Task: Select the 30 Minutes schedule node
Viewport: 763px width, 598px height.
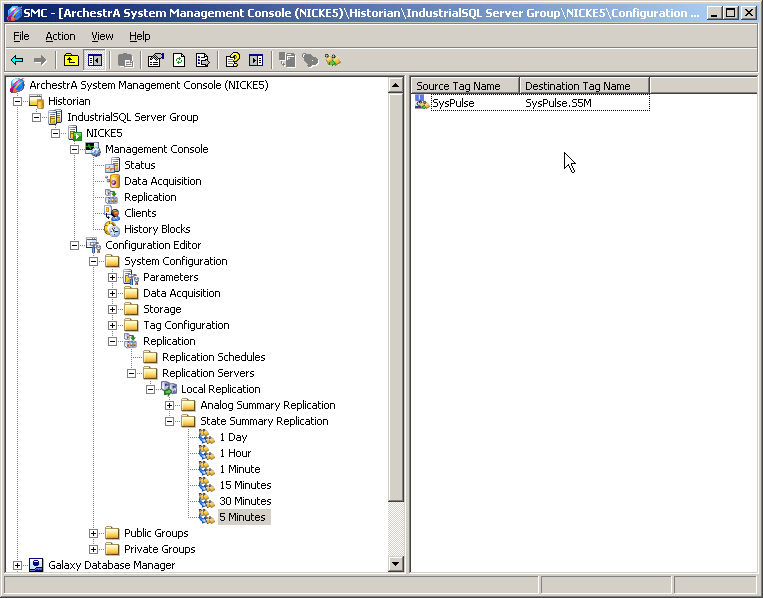Action: pyautogui.click(x=245, y=502)
